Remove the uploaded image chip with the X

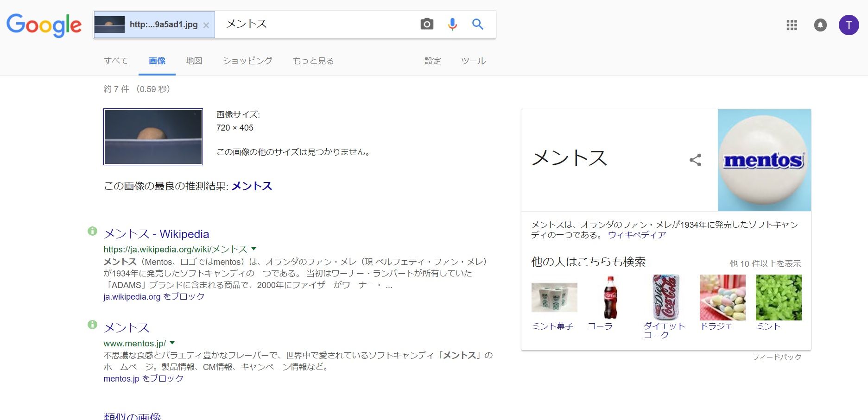(206, 25)
